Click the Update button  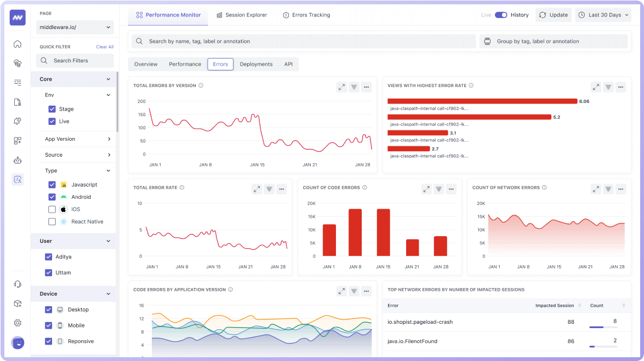click(x=554, y=15)
